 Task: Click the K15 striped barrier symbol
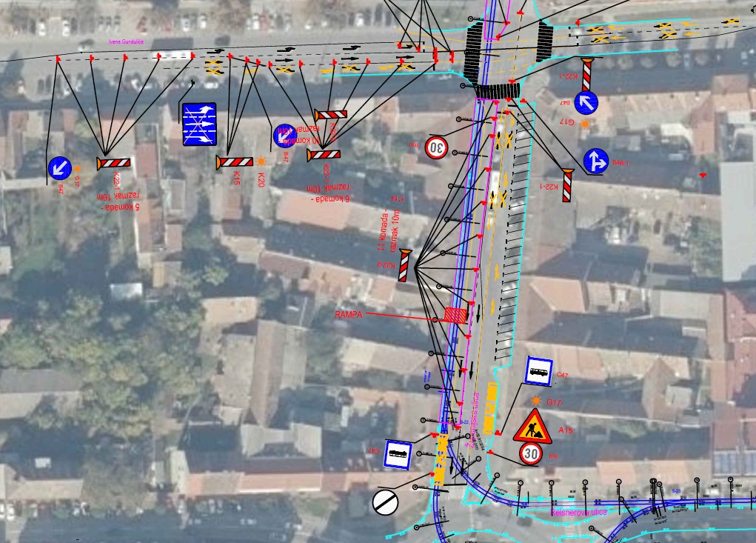pos(235,161)
